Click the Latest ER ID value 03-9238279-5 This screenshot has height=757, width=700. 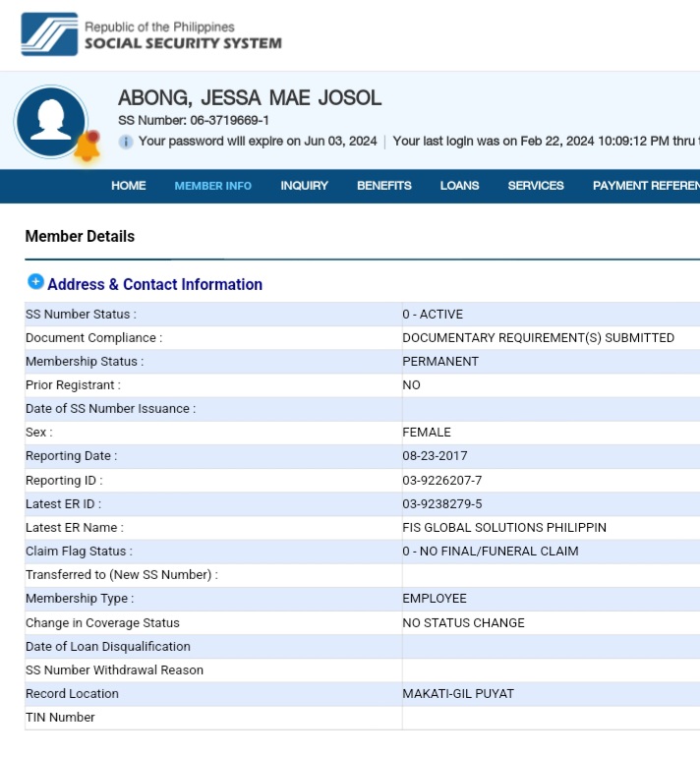441,504
